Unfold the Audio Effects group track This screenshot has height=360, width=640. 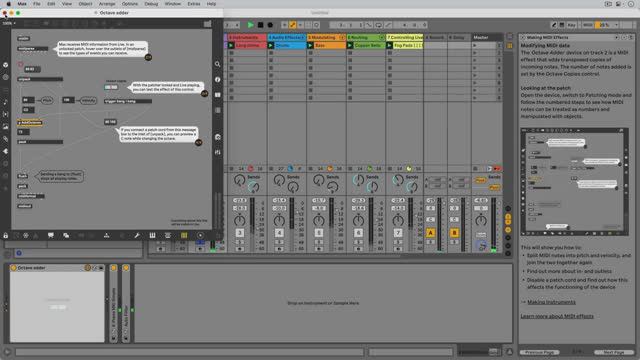point(302,38)
